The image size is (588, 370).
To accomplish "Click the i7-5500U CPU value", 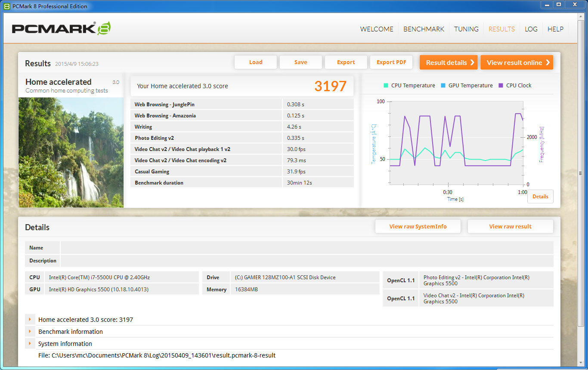I will pos(99,277).
